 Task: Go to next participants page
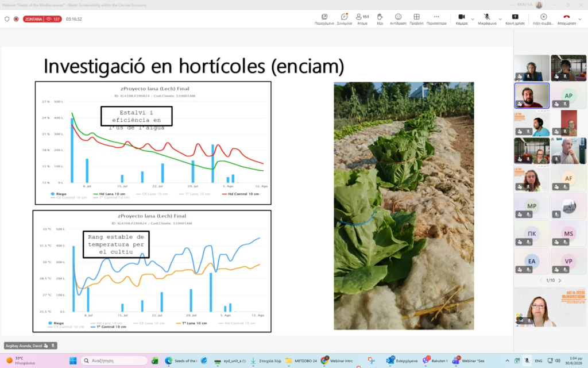(x=560, y=281)
